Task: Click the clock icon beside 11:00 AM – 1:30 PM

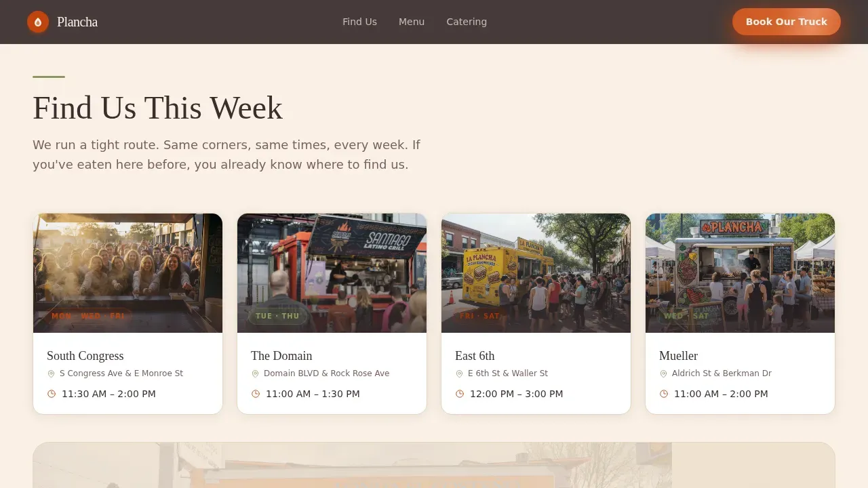Action: [x=256, y=394]
